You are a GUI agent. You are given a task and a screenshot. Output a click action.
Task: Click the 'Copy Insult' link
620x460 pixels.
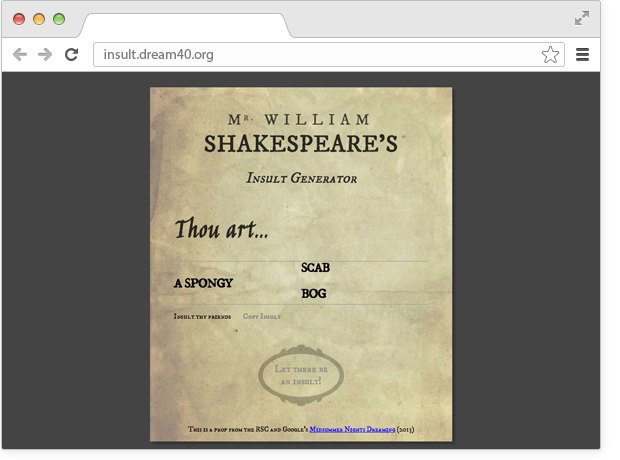(x=262, y=316)
